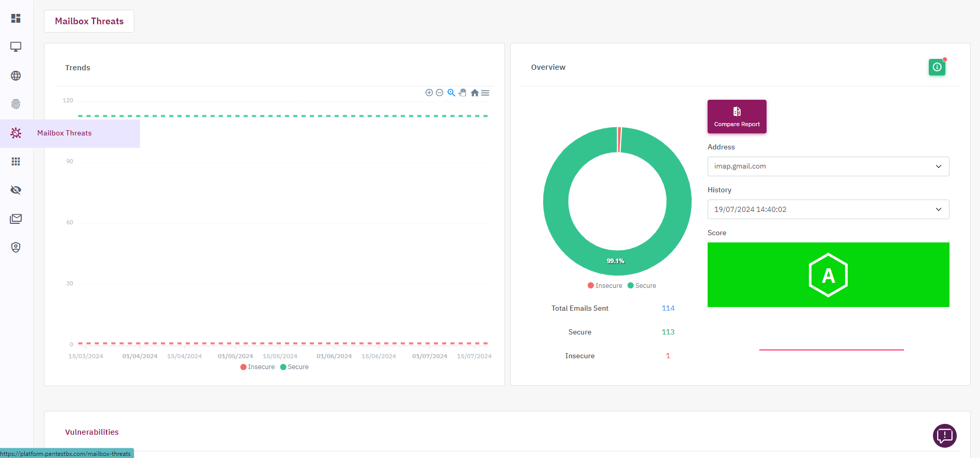Open the History date dropdown
The height and width of the screenshot is (458, 980).
(829, 209)
